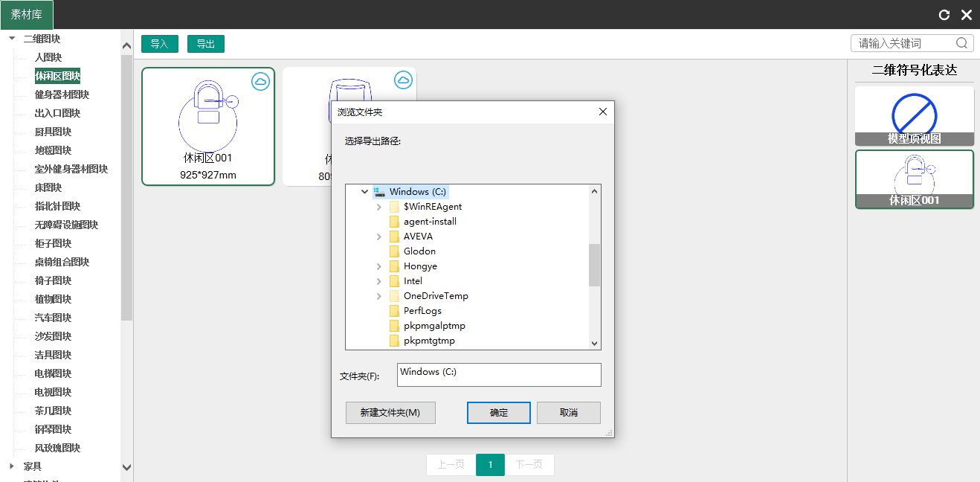Click the 导入 button
Screen dimensions: 980x482
pyautogui.click(x=160, y=44)
